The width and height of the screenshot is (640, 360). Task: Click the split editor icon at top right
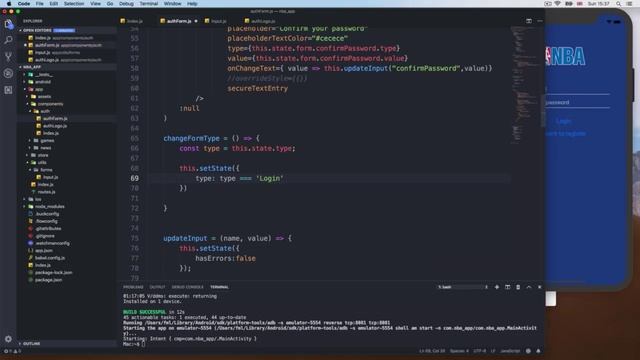[529, 21]
